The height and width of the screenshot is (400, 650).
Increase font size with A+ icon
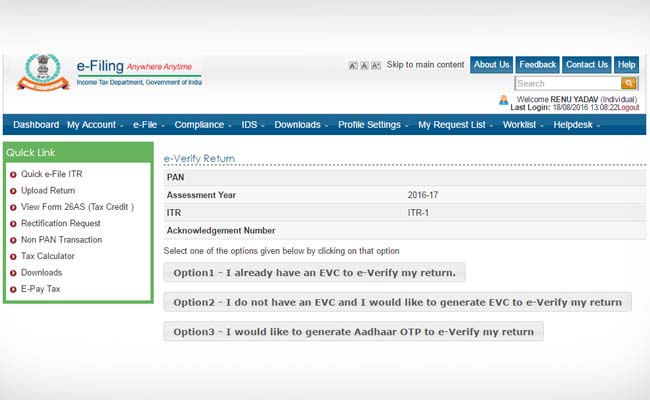(x=376, y=65)
